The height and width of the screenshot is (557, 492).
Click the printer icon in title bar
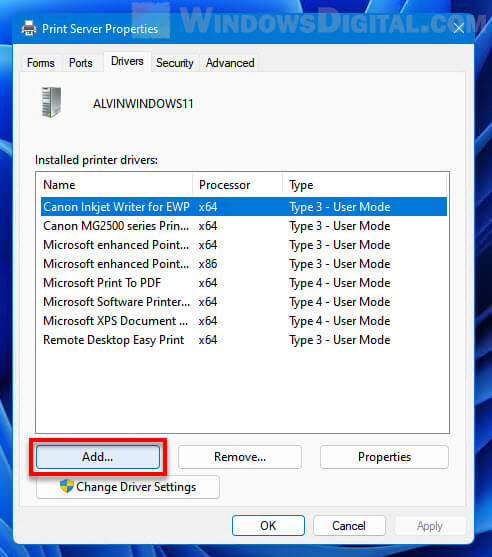click(29, 28)
